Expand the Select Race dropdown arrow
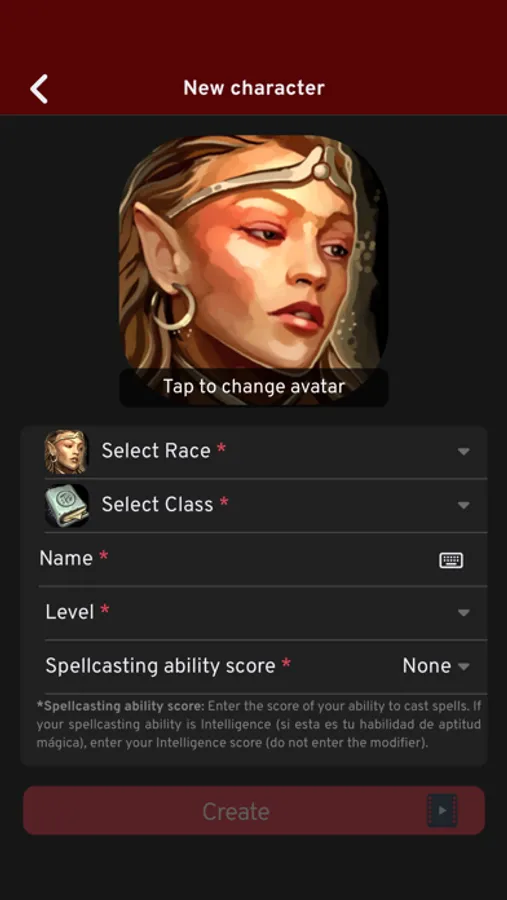The width and height of the screenshot is (507, 900). [x=464, y=452]
